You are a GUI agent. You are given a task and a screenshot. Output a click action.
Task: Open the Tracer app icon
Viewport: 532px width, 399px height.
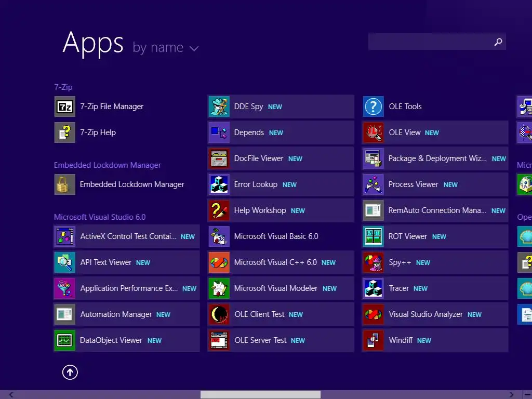point(374,288)
